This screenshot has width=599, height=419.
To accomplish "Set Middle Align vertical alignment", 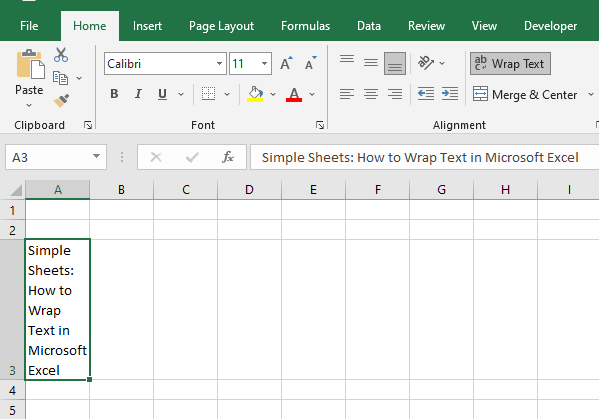I will [371, 62].
